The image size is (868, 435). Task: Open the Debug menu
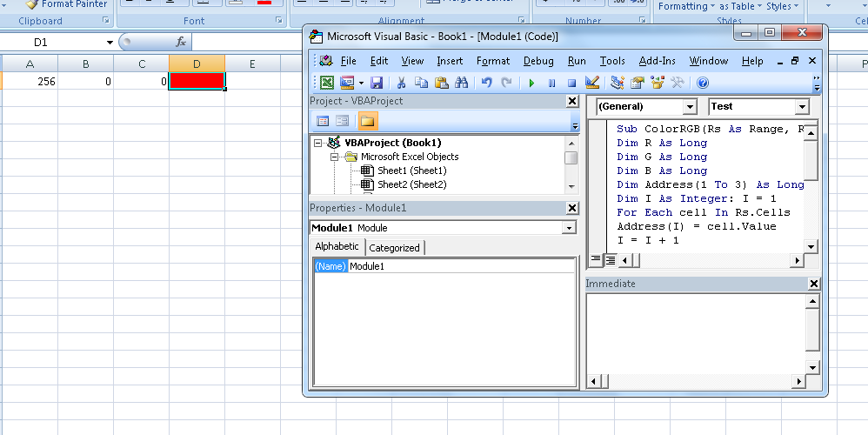[x=538, y=61]
